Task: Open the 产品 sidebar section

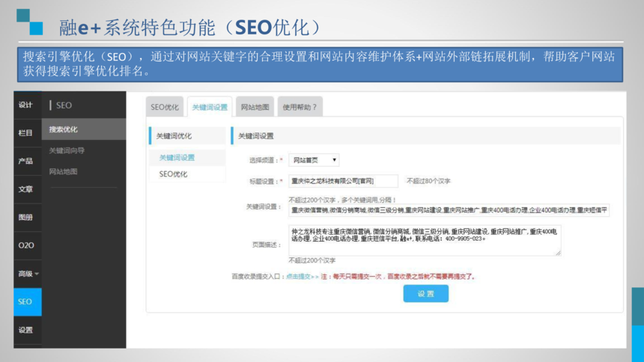Action: click(26, 161)
